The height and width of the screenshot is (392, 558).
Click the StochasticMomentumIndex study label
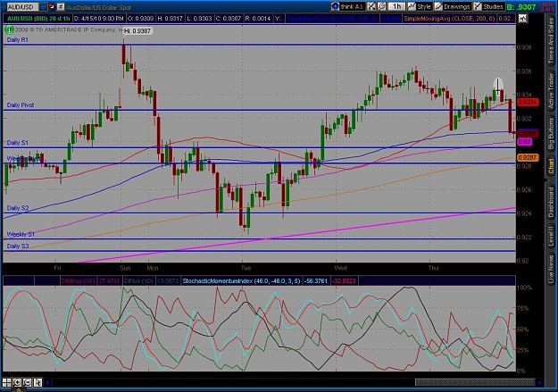pos(241,281)
